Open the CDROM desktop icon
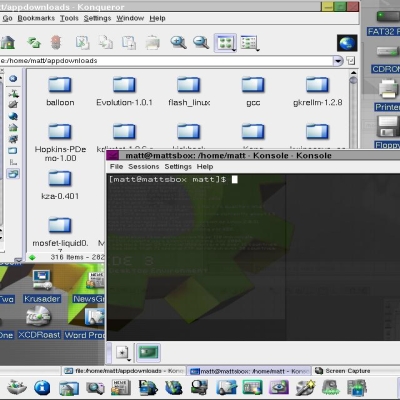Viewport: 400px width, 400px height. point(387,59)
